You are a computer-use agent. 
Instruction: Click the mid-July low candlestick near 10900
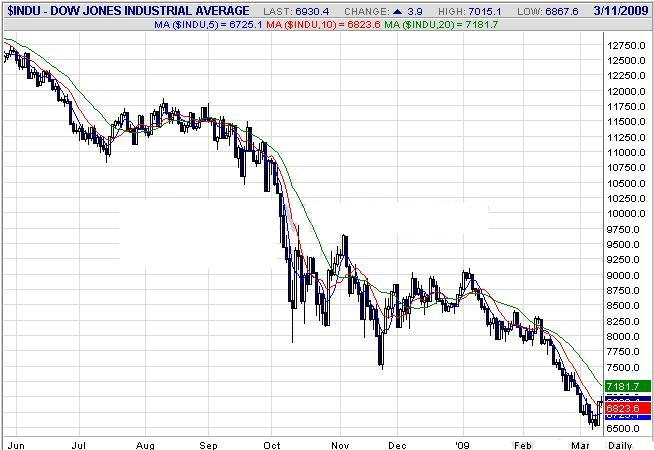point(108,154)
